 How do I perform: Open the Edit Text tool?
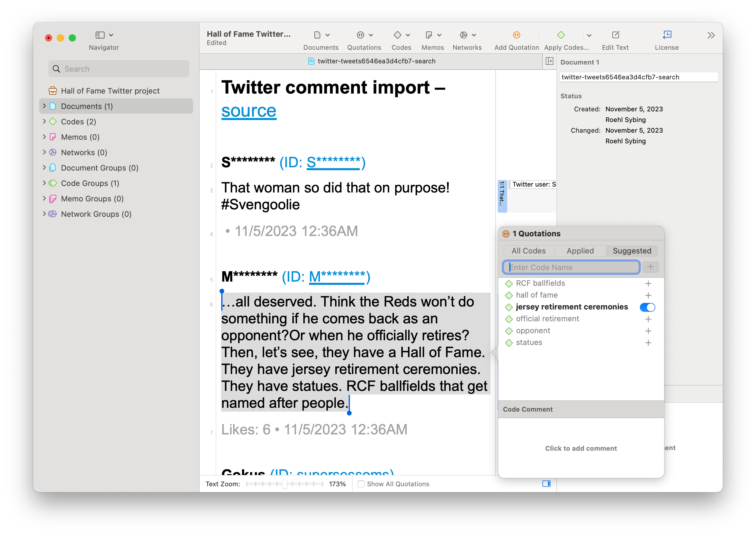(x=615, y=35)
